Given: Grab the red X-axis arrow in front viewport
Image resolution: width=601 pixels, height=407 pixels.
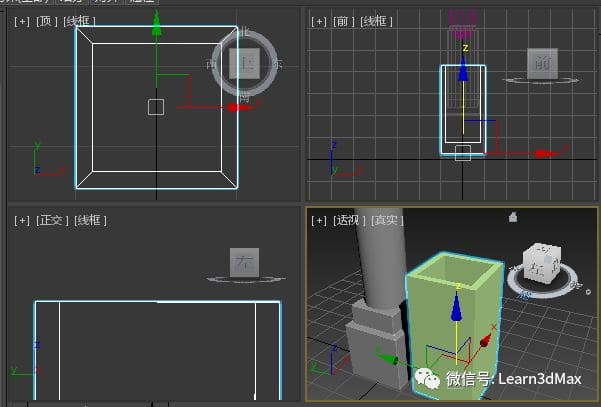Looking at the screenshot, I should coord(547,154).
